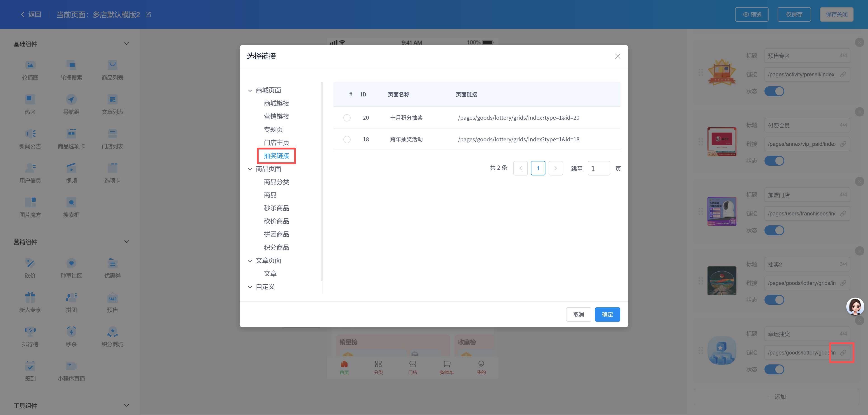Screen dimensions: 868x415
Task: Select 秒杀商品 in the link tree
Action: (x=276, y=208)
